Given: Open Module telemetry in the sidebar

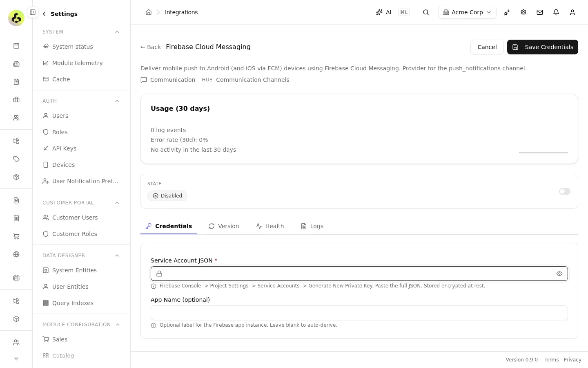Looking at the screenshot, I should tap(82, 63).
